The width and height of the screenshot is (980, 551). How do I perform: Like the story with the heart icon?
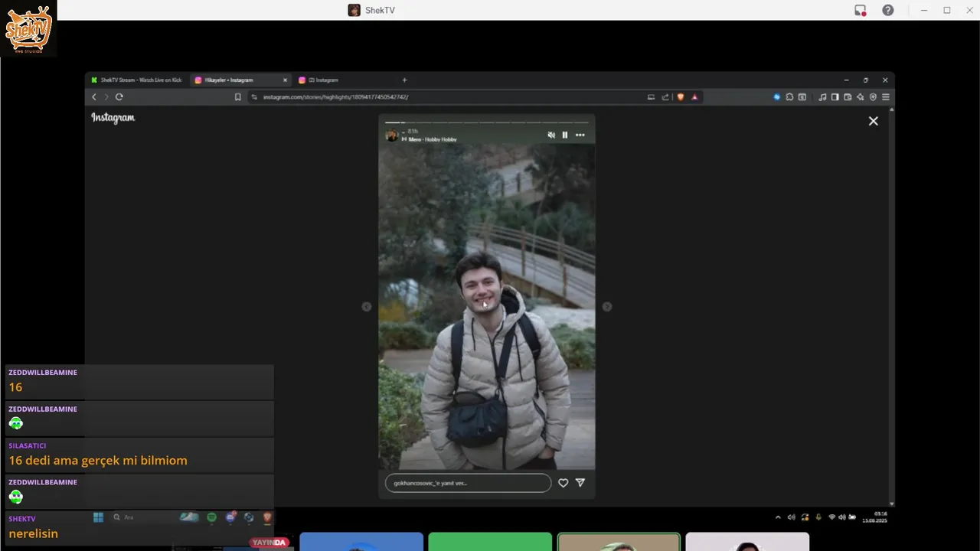563,483
